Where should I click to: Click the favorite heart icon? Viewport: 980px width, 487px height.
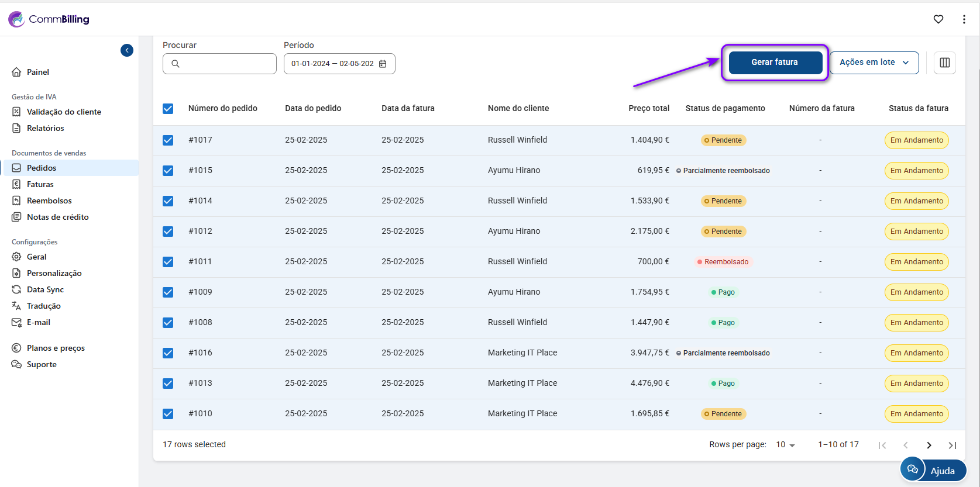tap(938, 19)
